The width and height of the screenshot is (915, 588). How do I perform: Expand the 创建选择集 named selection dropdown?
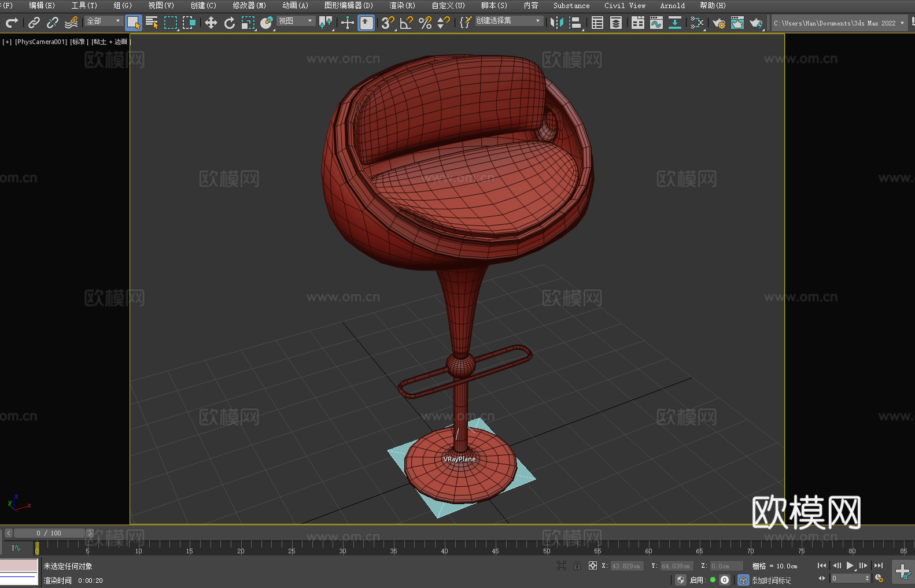(x=508, y=21)
